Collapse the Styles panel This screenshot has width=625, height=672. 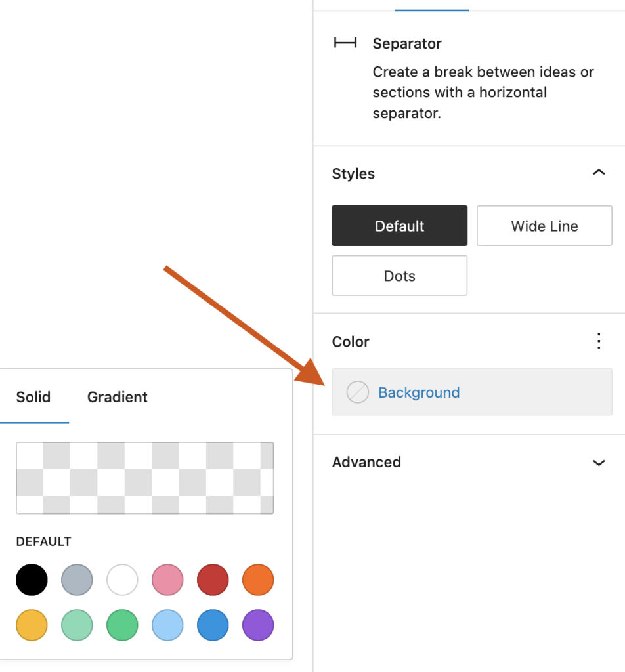598,172
